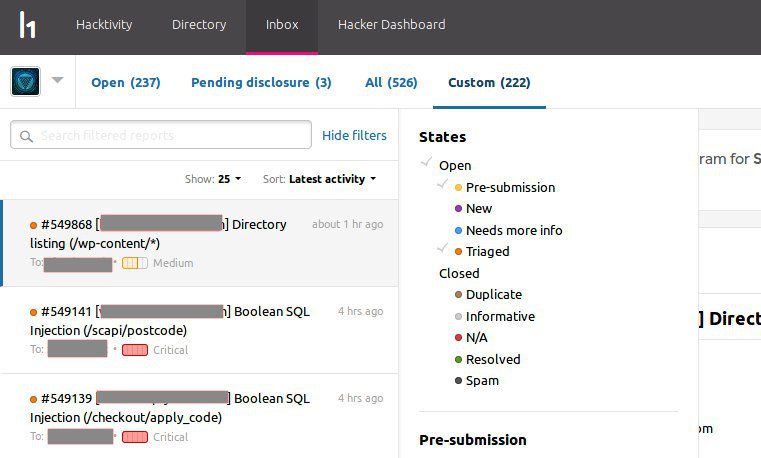Open the Show 25 dropdown
This screenshot has height=458, width=761.
coord(213,179)
